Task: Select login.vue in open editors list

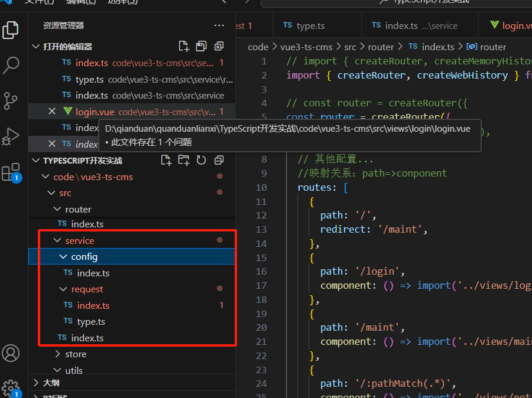Action: point(132,112)
